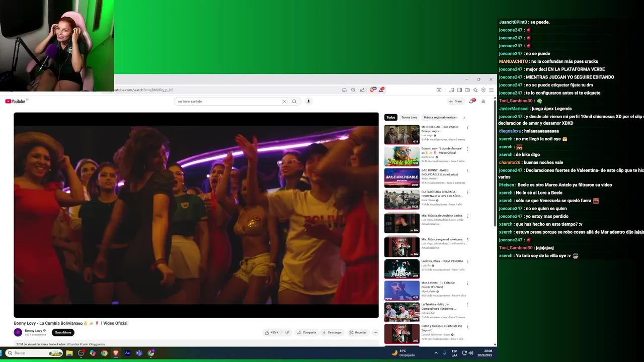
Task: Open File Explorer from the taskbar
Action: tap(69, 353)
